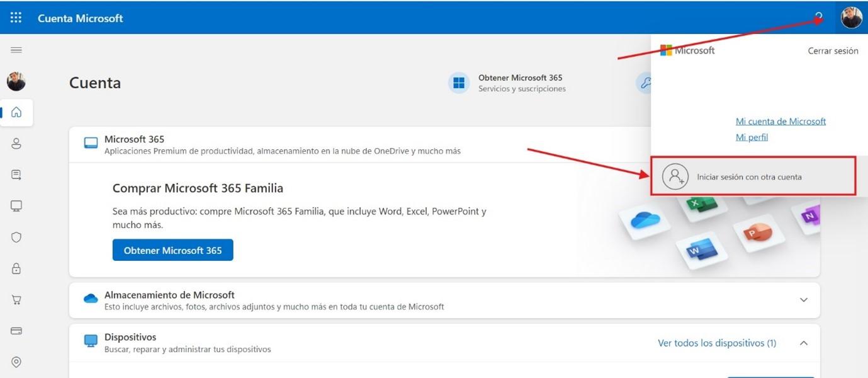Screen dimensions: 868x378
Task: Select the Privacy shield icon
Action: 16,236
